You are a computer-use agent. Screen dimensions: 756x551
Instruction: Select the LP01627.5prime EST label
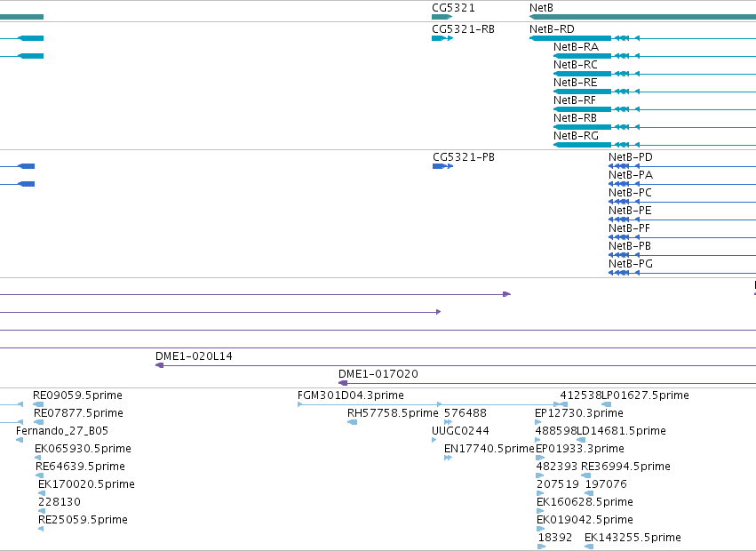(x=646, y=395)
